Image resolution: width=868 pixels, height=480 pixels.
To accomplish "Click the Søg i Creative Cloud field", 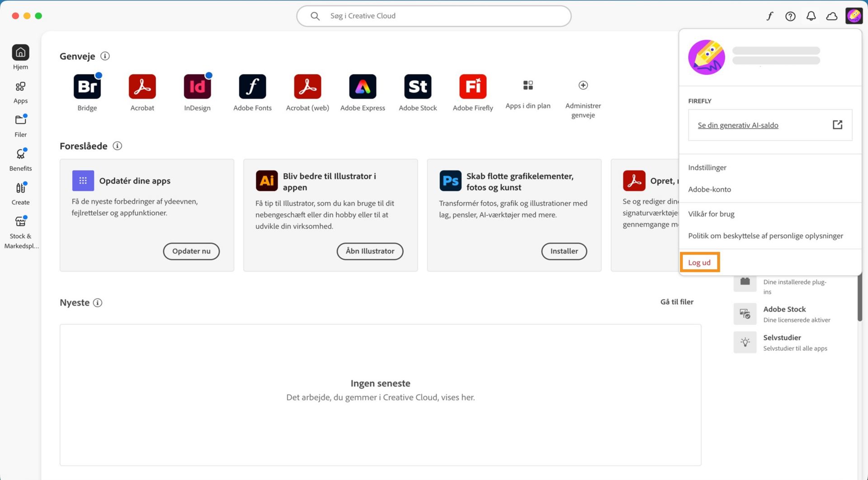I will coord(433,15).
